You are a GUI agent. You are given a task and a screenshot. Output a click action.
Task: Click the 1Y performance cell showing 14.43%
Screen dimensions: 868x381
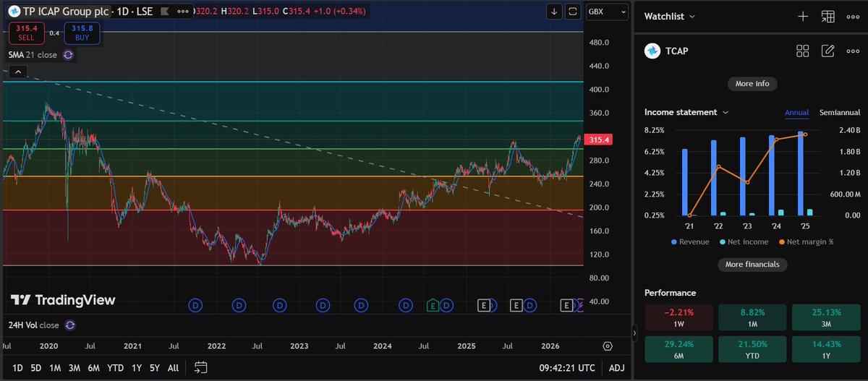pos(826,351)
